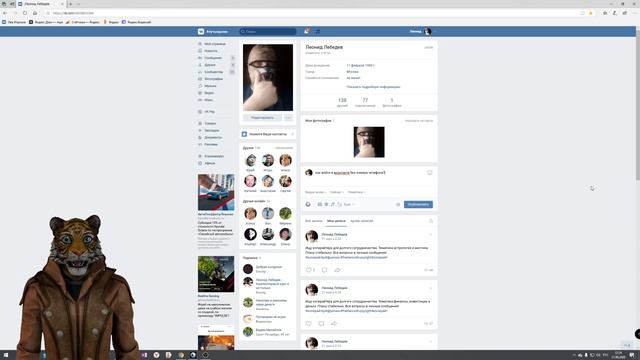The height and width of the screenshot is (360, 640).
Task: Attach music via composer note icon
Action: point(333,204)
